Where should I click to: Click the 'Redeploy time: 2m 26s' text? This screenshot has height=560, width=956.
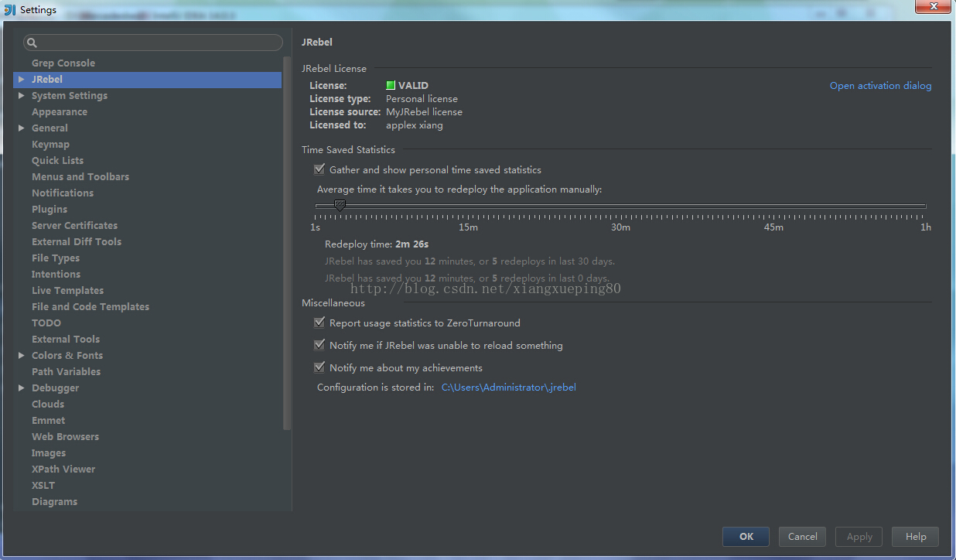pos(377,244)
